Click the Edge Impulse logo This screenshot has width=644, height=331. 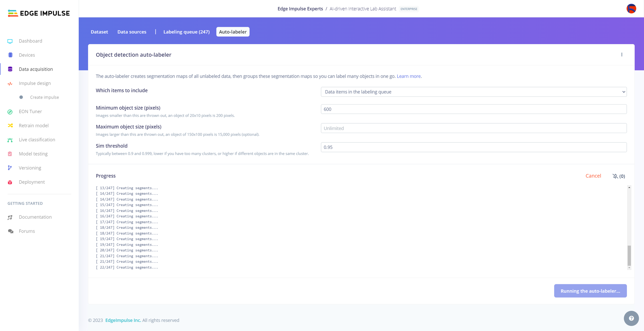tap(39, 13)
